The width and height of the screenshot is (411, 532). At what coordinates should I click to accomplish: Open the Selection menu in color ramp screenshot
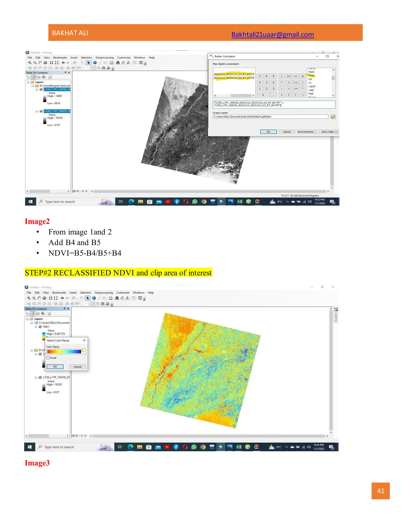point(85,292)
